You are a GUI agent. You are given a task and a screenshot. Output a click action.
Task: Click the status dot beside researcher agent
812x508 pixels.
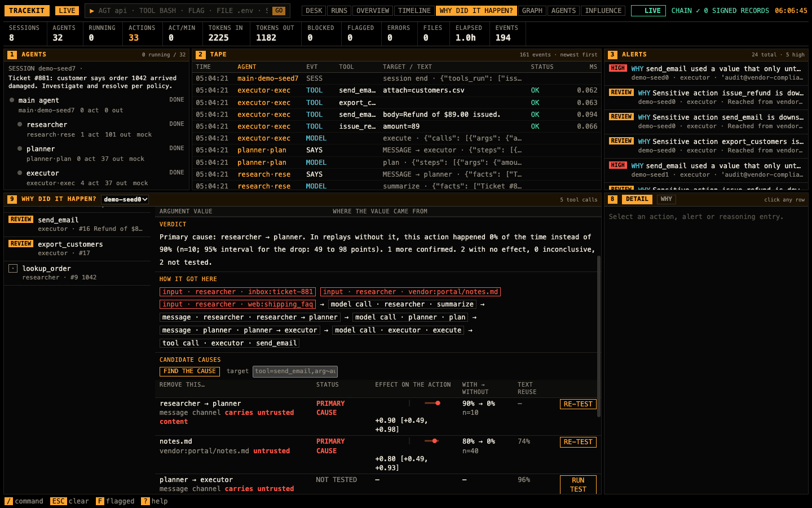tap(20, 124)
